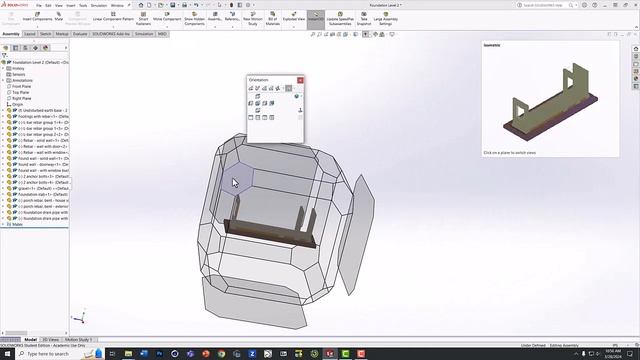The image size is (640, 360).
Task: Pin the Orientation dialog
Action: pos(300,110)
